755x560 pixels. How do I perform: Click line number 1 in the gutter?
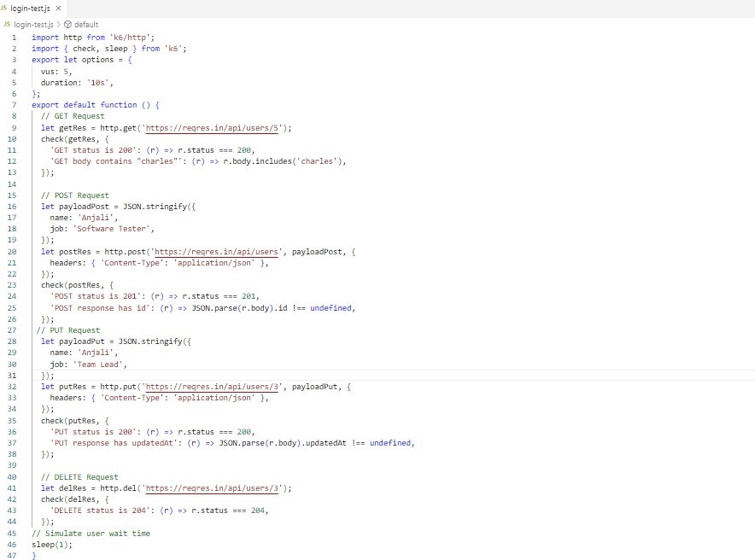pyautogui.click(x=14, y=38)
